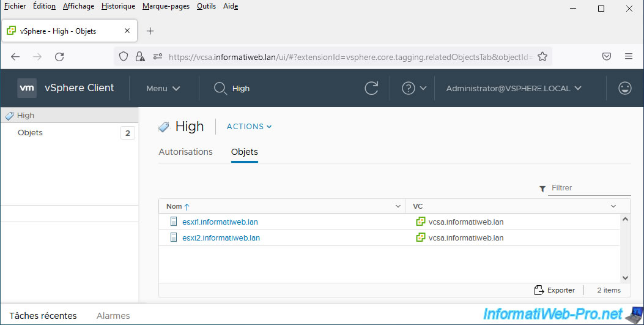The width and height of the screenshot is (644, 325).
Task: Click browser forward arrow
Action: [x=37, y=57]
